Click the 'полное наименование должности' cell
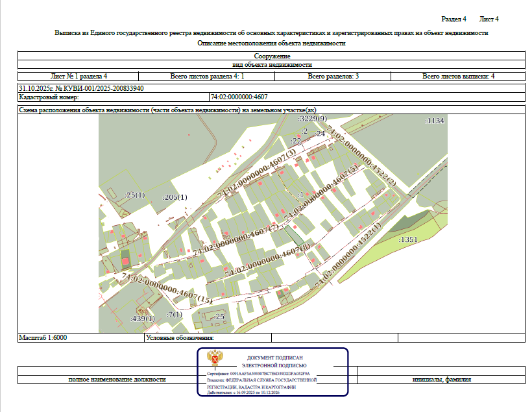Image resolution: width=532 pixels, height=412 pixels. coord(117,380)
